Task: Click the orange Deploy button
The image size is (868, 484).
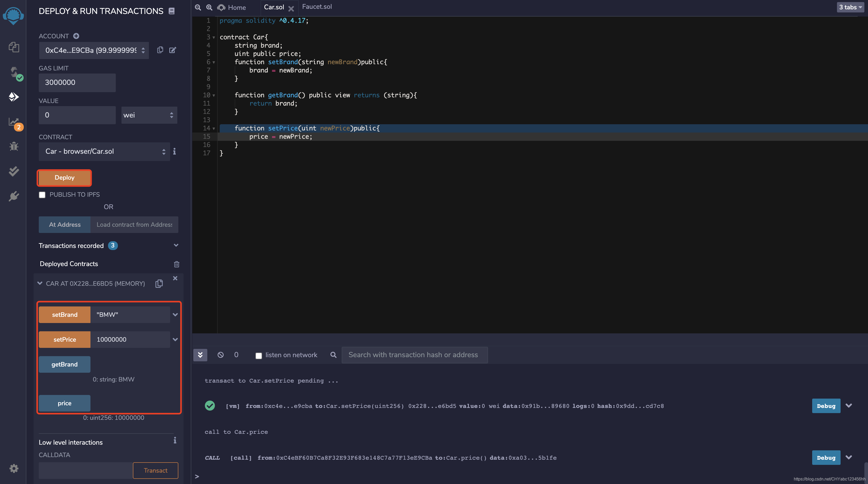Action: [64, 178]
